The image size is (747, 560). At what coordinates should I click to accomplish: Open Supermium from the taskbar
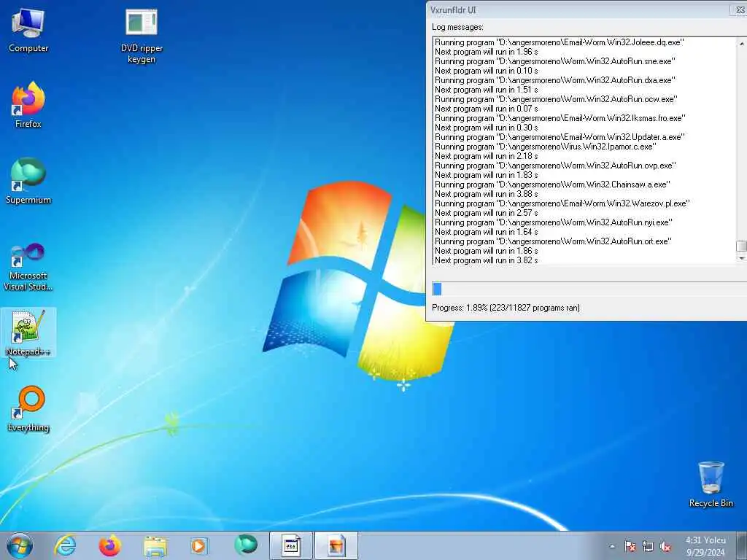(246, 545)
